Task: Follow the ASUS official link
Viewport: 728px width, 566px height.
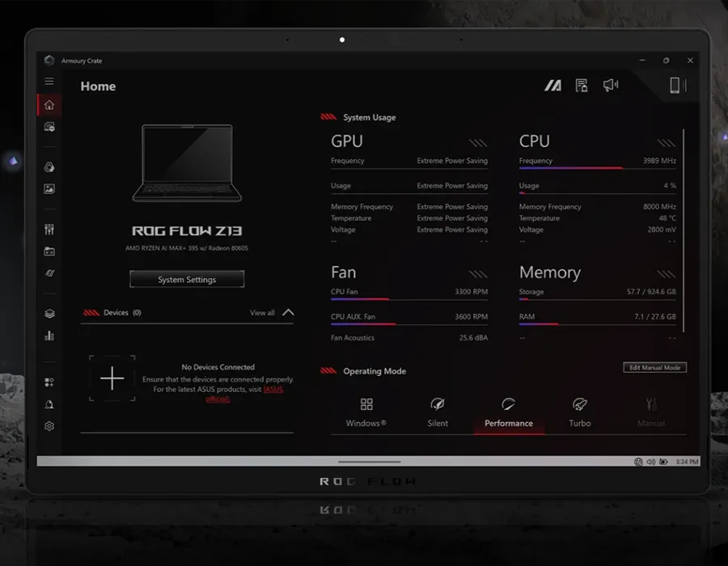Action: tap(244, 394)
